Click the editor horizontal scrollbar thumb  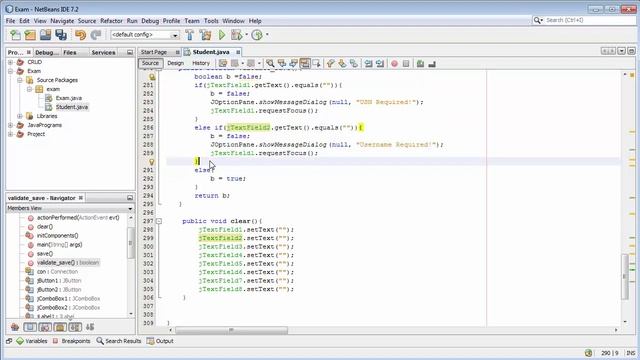tap(231, 330)
